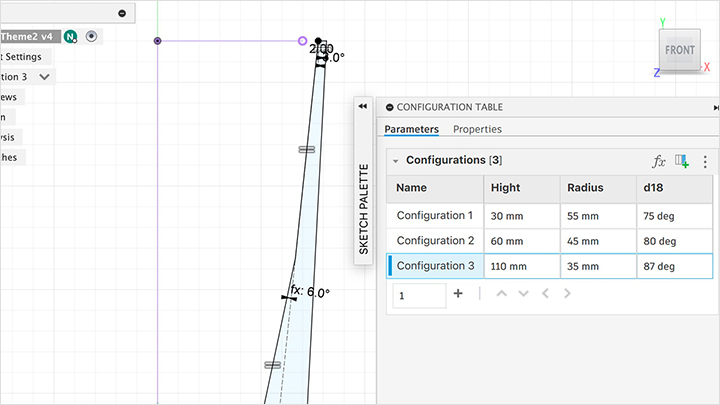Click the Name column header
720x405 pixels.
pos(435,188)
